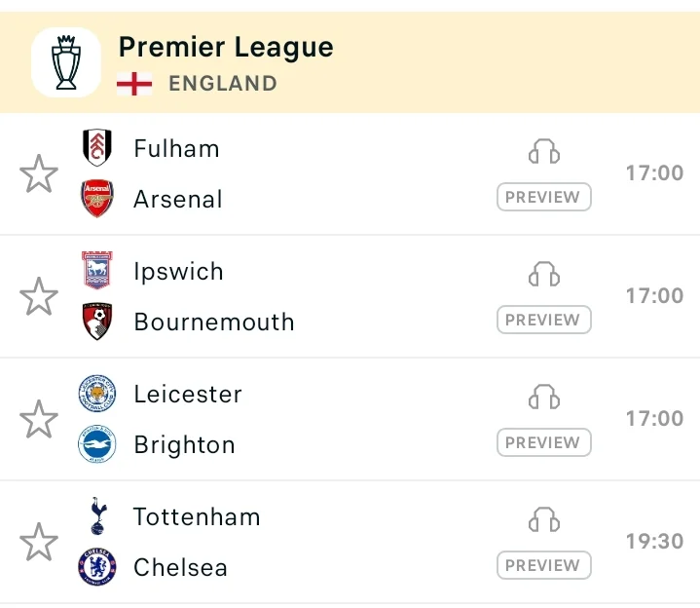Viewport: 700px width, 608px height.
Task: Click the Brighton club crest
Action: (x=97, y=444)
